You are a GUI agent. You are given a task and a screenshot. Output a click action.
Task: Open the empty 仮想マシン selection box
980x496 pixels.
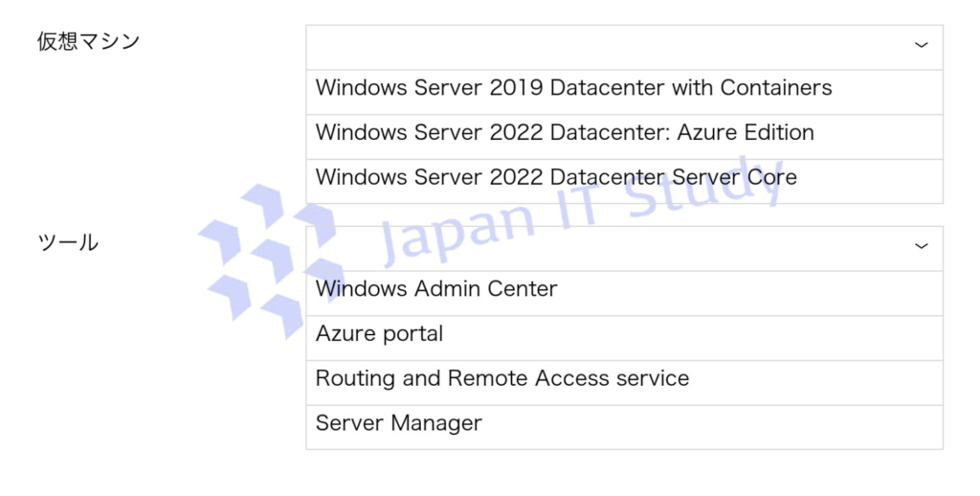612,47
